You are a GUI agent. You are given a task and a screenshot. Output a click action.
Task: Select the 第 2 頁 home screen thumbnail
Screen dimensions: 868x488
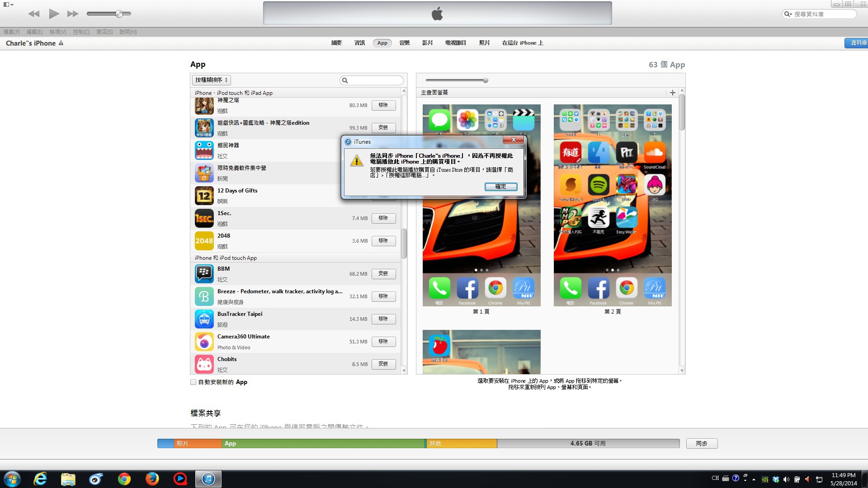(x=613, y=206)
